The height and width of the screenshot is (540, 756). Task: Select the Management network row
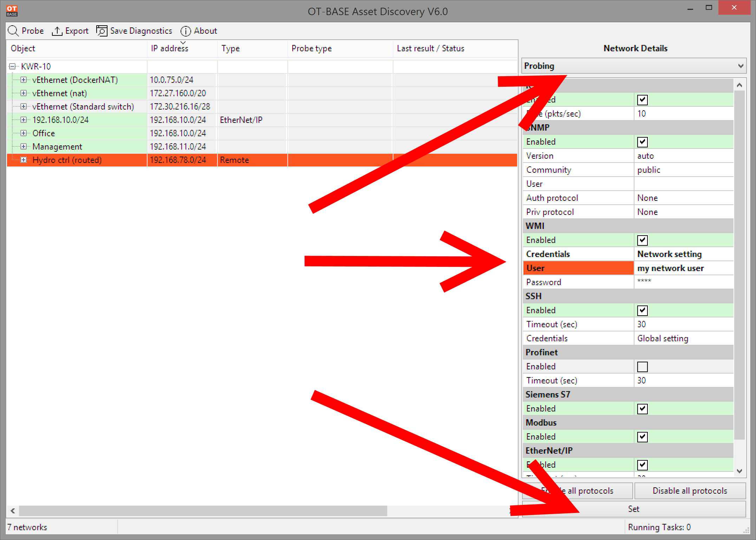pos(262,147)
